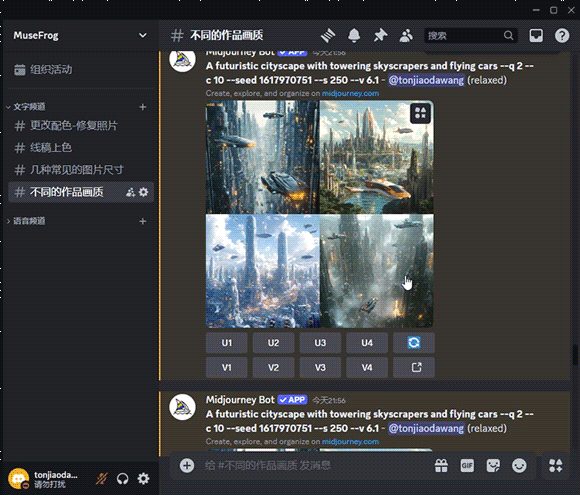This screenshot has width=580, height=495.
Task: Click the chat scrollbar thumb
Action: tap(575, 355)
